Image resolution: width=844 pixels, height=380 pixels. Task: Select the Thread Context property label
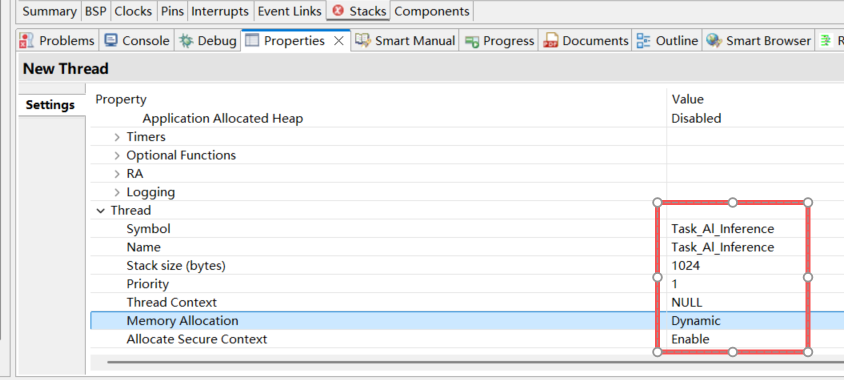(172, 302)
